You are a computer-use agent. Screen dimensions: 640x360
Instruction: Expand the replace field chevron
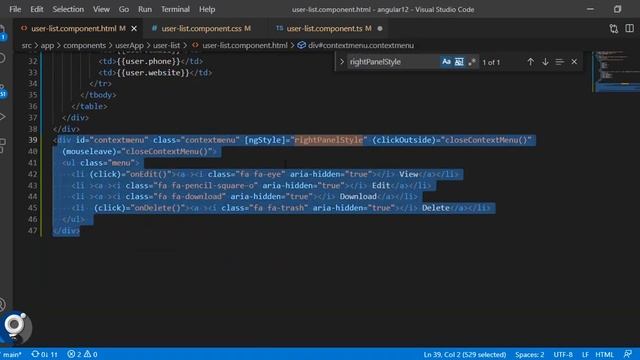click(x=342, y=62)
